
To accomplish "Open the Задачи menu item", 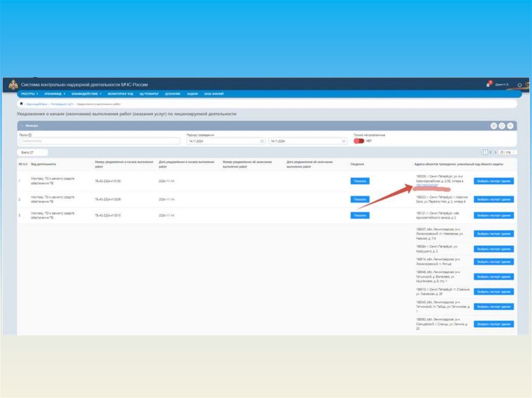I will (x=192, y=94).
